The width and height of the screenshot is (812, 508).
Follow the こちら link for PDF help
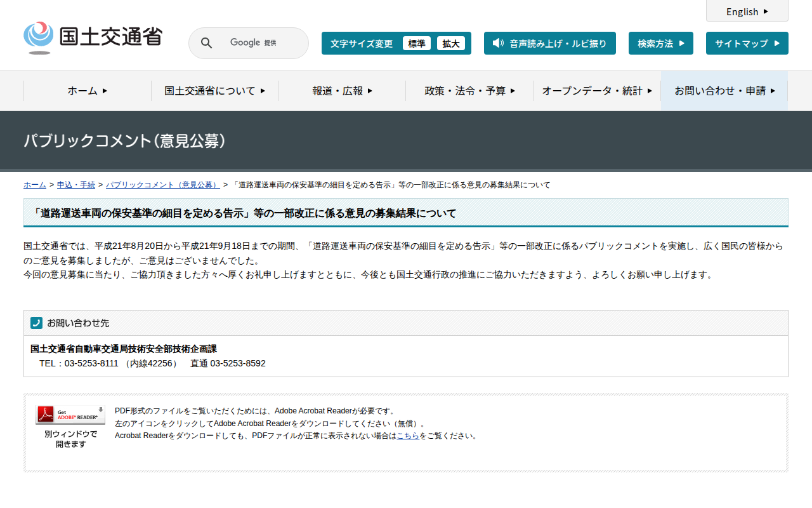408,436
